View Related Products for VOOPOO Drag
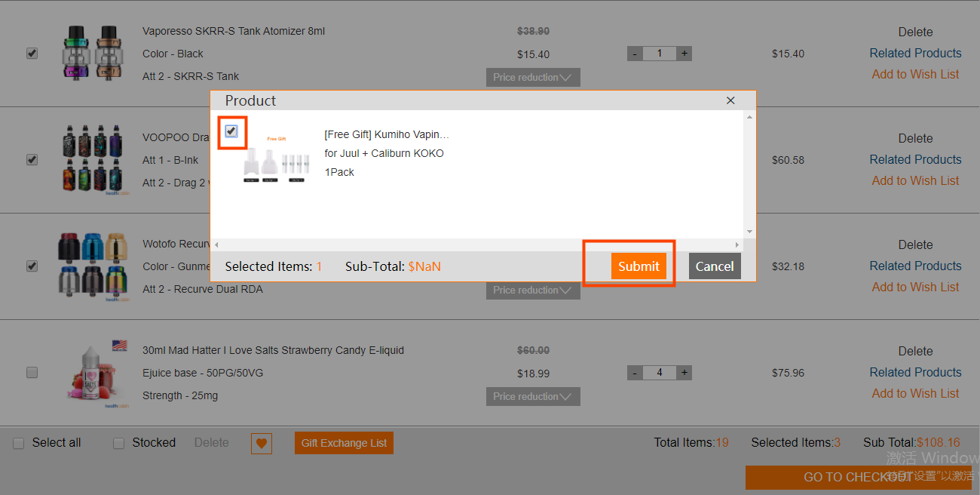980x495 pixels. point(915,160)
